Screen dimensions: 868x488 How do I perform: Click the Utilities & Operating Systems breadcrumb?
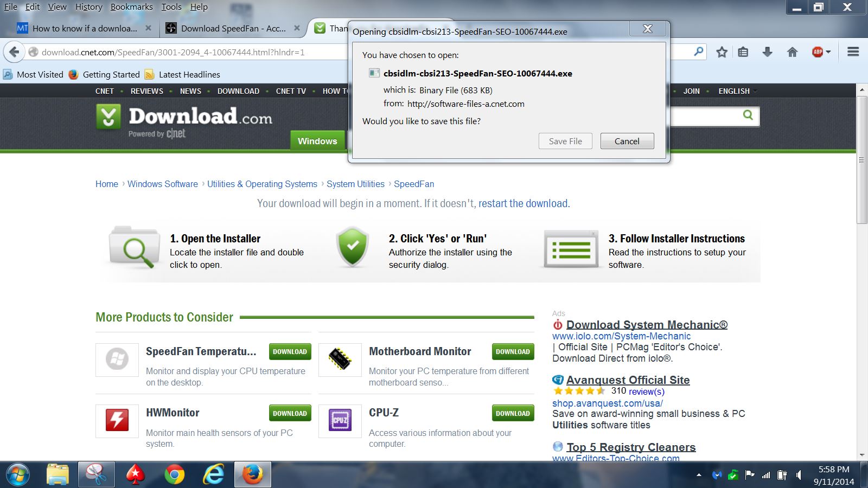262,184
